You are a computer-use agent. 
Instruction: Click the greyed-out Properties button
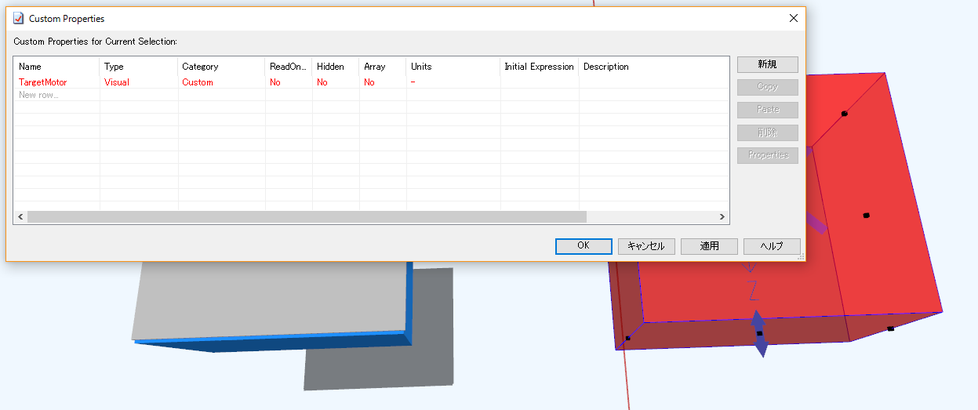point(767,155)
